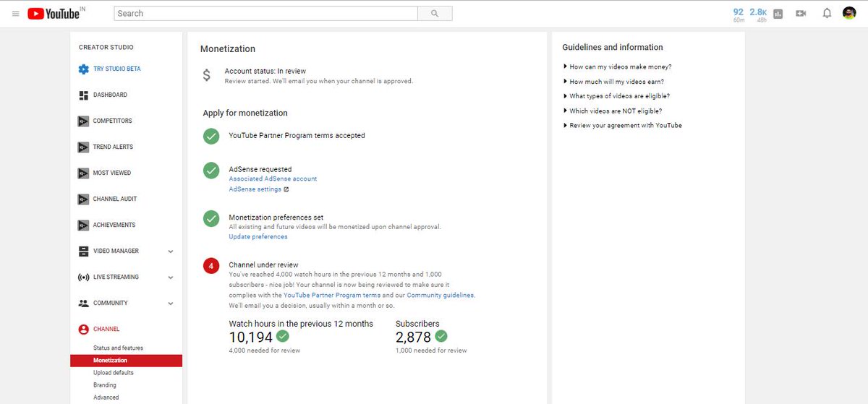868x404 pixels.
Task: Click the 2.8K 48h counter
Action: (758, 15)
